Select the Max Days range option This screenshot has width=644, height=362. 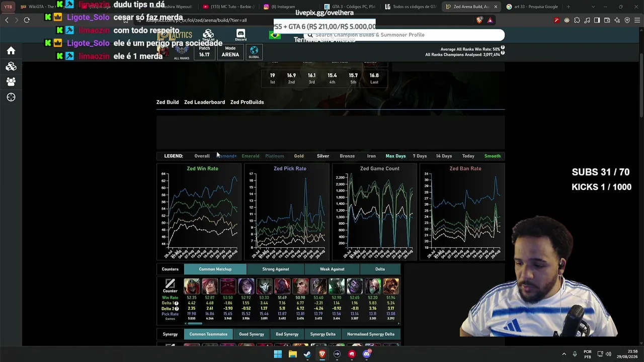[395, 156]
